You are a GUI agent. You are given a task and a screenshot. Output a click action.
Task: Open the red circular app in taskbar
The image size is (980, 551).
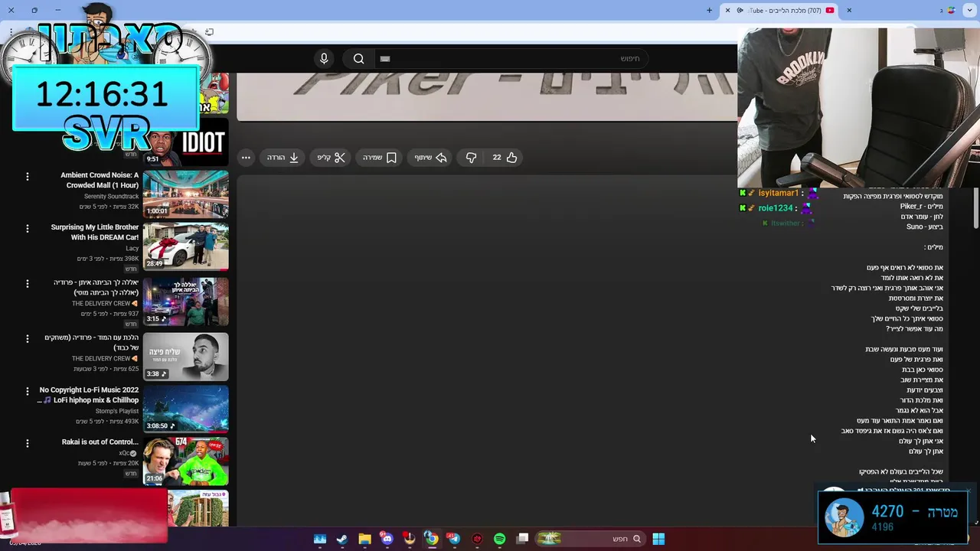point(478,539)
